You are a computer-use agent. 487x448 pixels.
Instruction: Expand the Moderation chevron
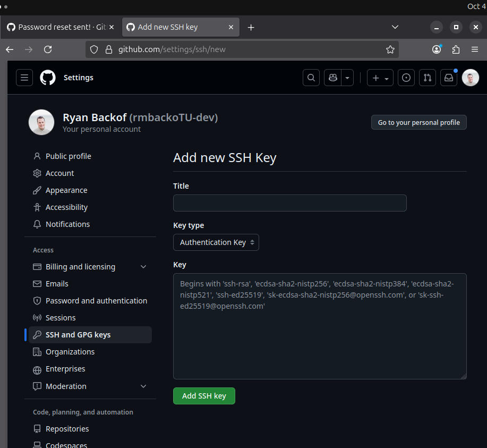[143, 386]
